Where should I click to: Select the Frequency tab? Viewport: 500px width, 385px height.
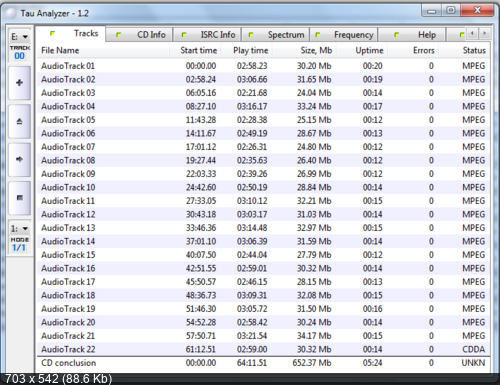[x=344, y=35]
